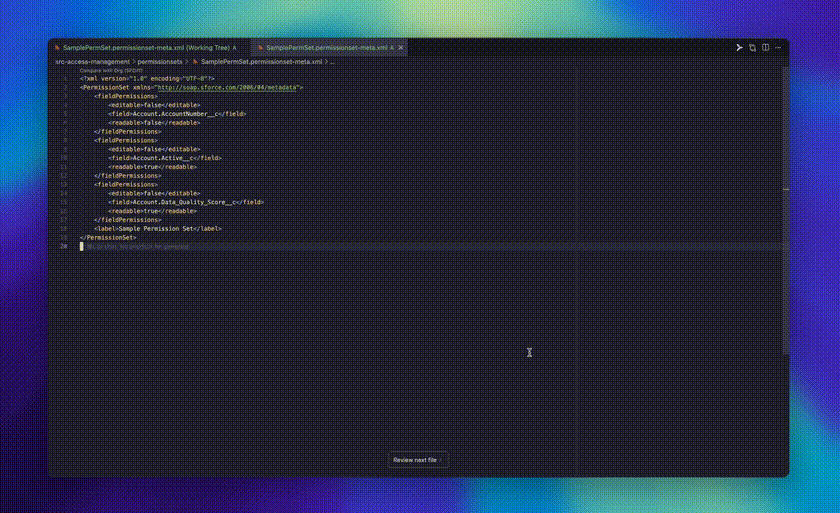Click the Account.Active__c field line
This screenshot has height=513, width=840.
pyautogui.click(x=165, y=158)
